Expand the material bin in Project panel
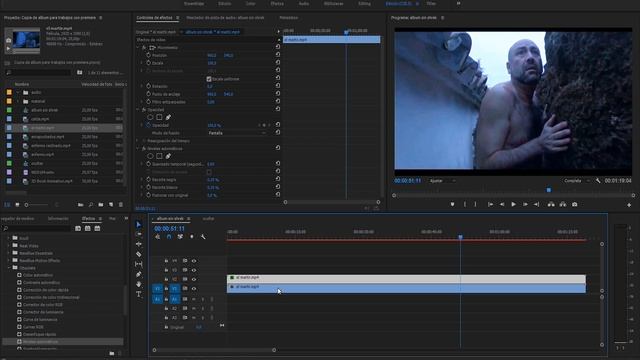This screenshot has width=640, height=360. [x=18, y=101]
